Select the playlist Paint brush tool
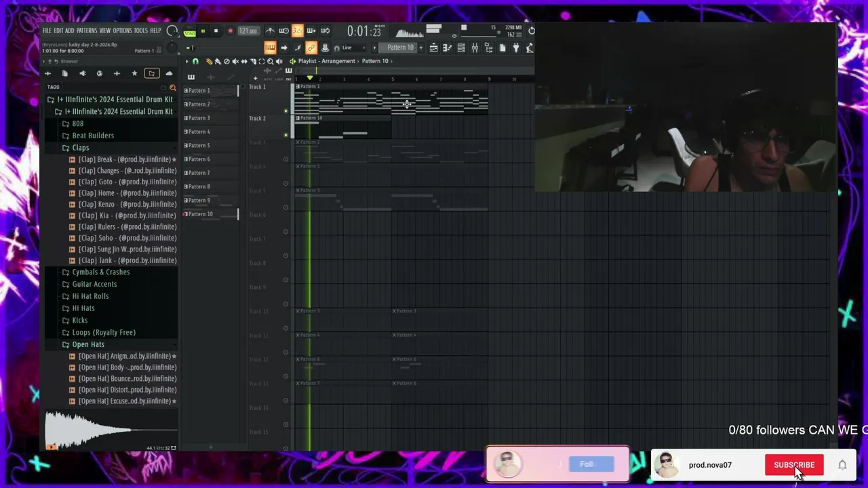Image resolution: width=868 pixels, height=488 pixels. [218, 61]
